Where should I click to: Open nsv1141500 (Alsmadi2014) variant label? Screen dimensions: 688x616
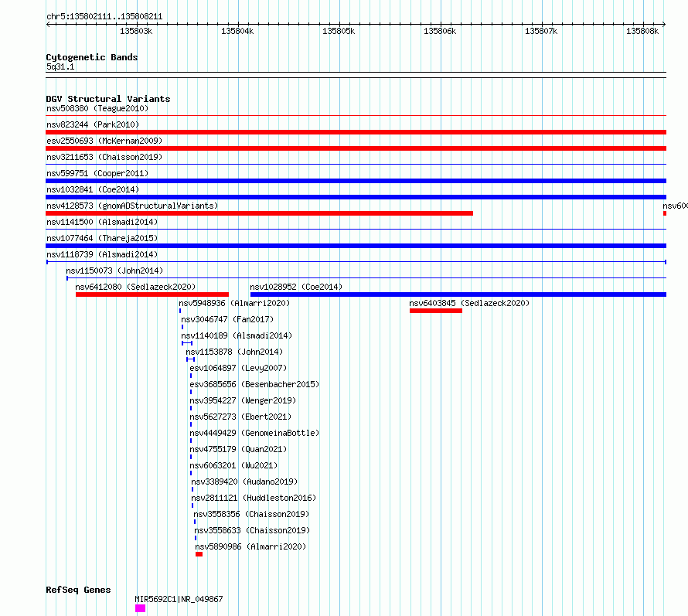[102, 222]
